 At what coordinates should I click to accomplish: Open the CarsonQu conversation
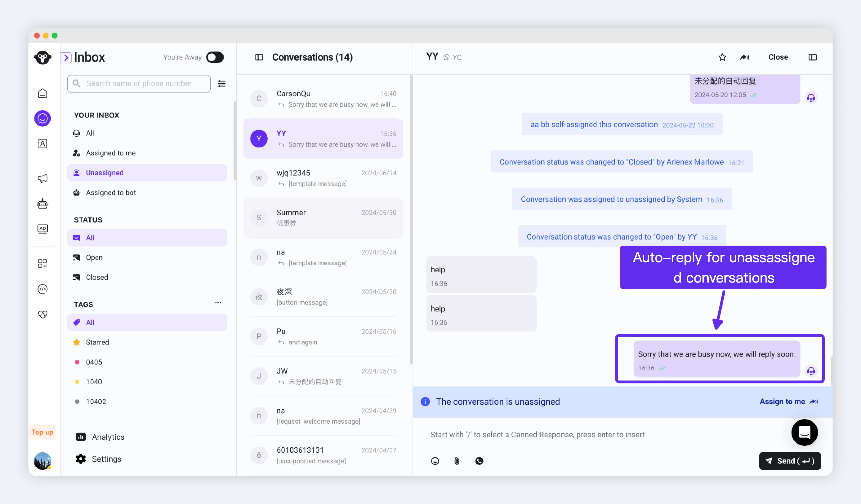point(323,99)
